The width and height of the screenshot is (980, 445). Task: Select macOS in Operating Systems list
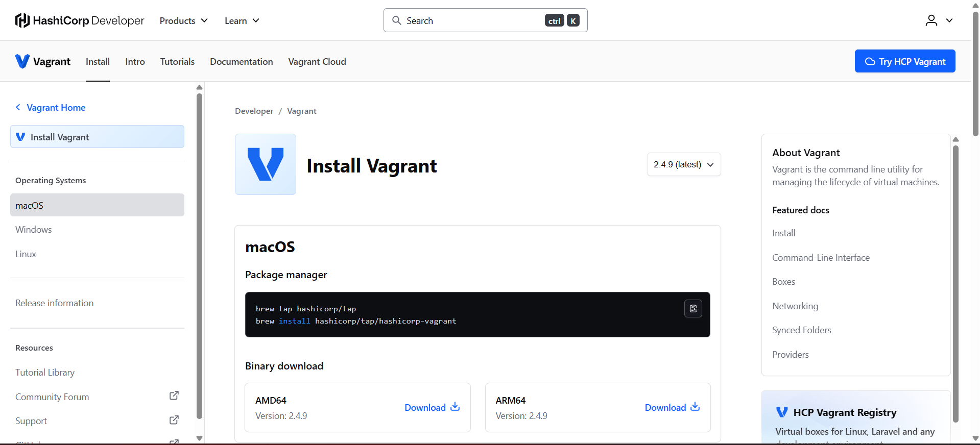(97, 205)
